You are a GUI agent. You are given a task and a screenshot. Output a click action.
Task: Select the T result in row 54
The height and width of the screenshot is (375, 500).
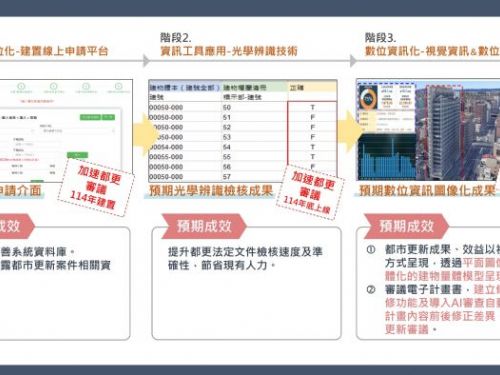(312, 147)
